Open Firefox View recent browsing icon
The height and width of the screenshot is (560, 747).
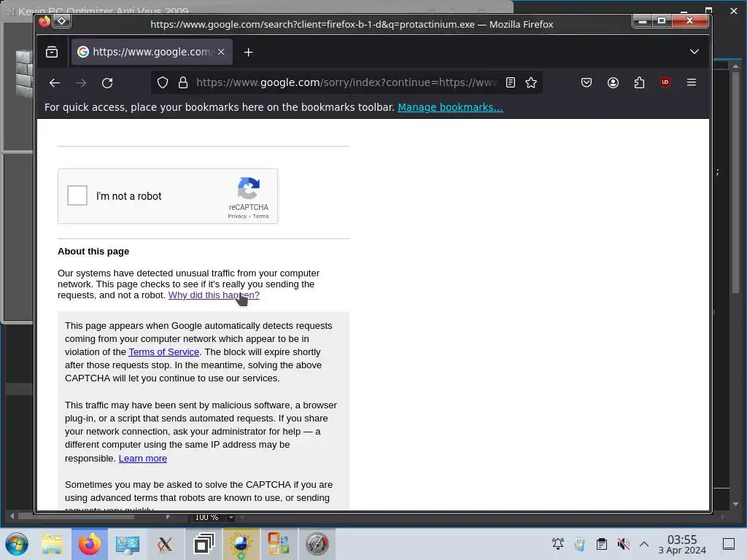tap(52, 52)
